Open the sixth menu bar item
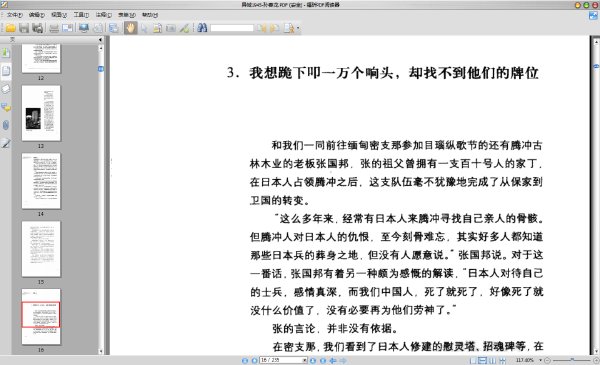This screenshot has height=365, width=600. 127,15
